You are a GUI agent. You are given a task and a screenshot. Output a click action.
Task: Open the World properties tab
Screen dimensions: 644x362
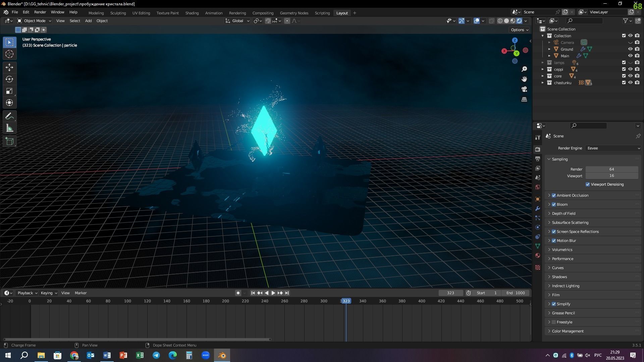pyautogui.click(x=538, y=187)
